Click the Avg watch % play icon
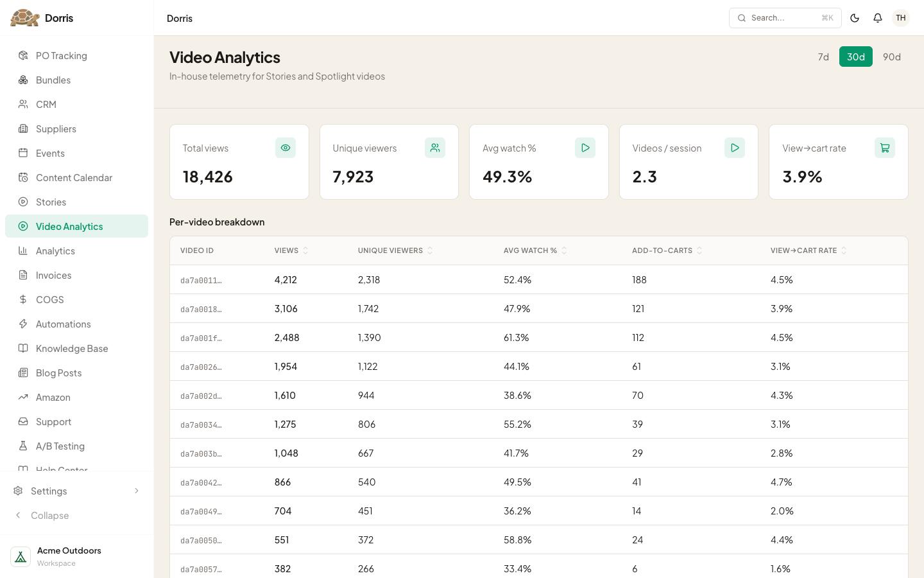Viewport: 924px width, 578px height. tap(585, 148)
